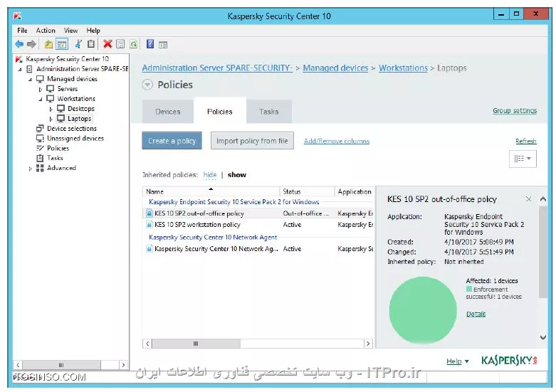Click the Up one level folder icon
The image size is (556, 392).
tap(48, 44)
